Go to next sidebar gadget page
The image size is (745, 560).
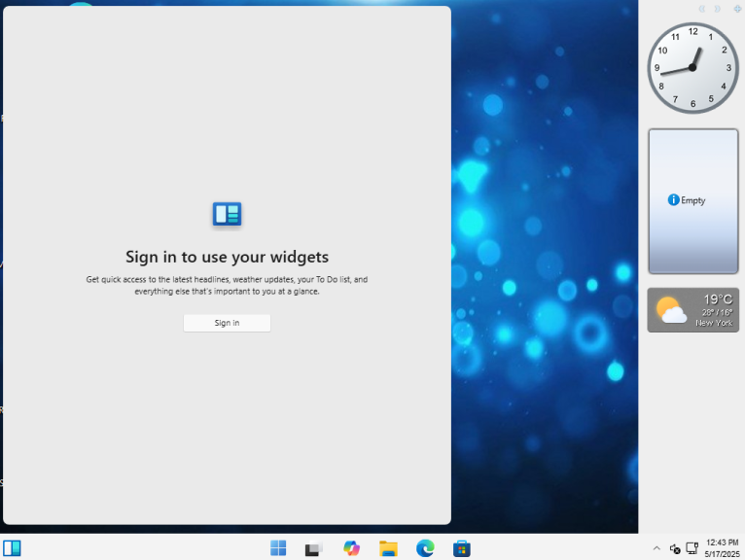click(x=717, y=9)
